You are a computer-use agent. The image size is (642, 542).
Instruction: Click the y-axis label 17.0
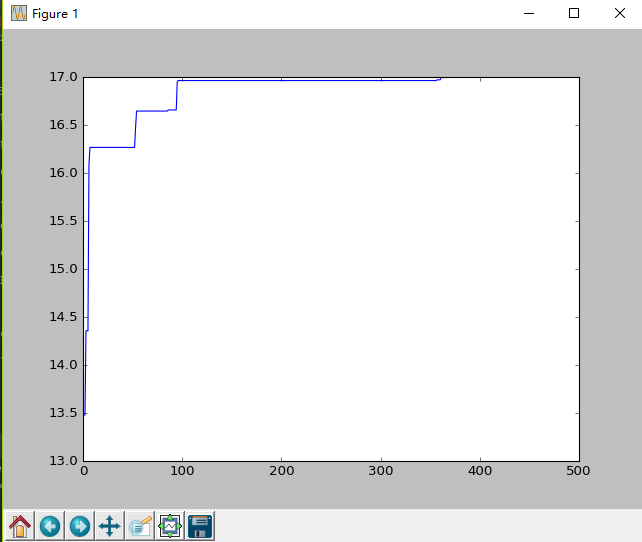click(x=63, y=77)
